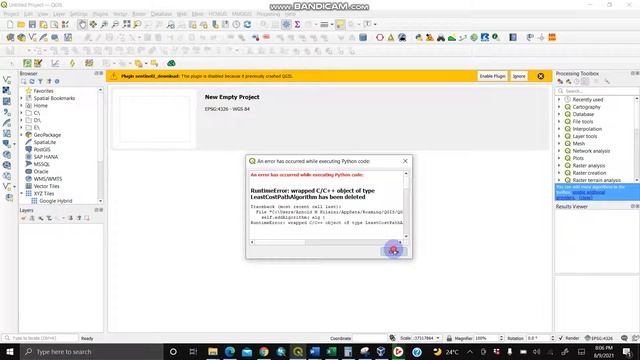
Task: Click the Refresh map icon
Action: point(247,24)
